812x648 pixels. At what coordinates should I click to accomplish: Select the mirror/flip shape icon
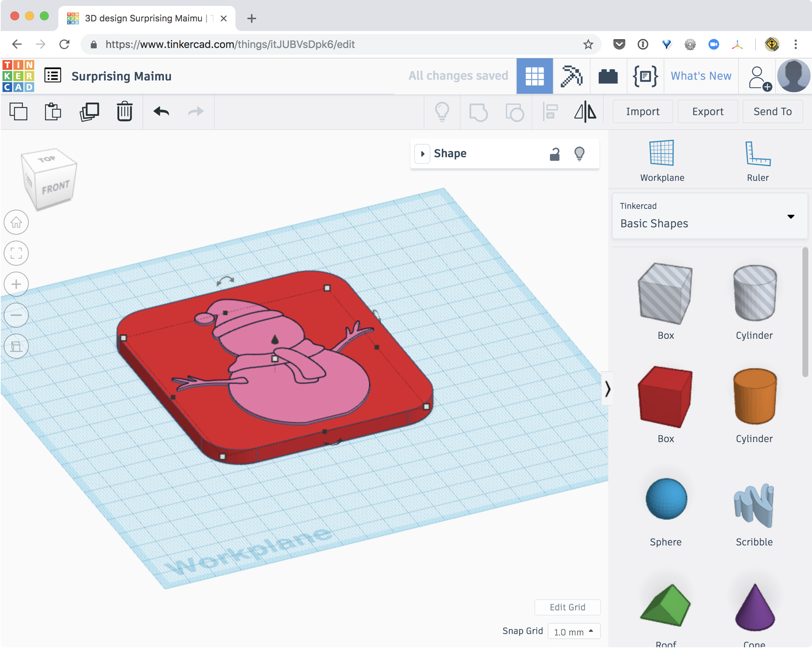click(585, 111)
